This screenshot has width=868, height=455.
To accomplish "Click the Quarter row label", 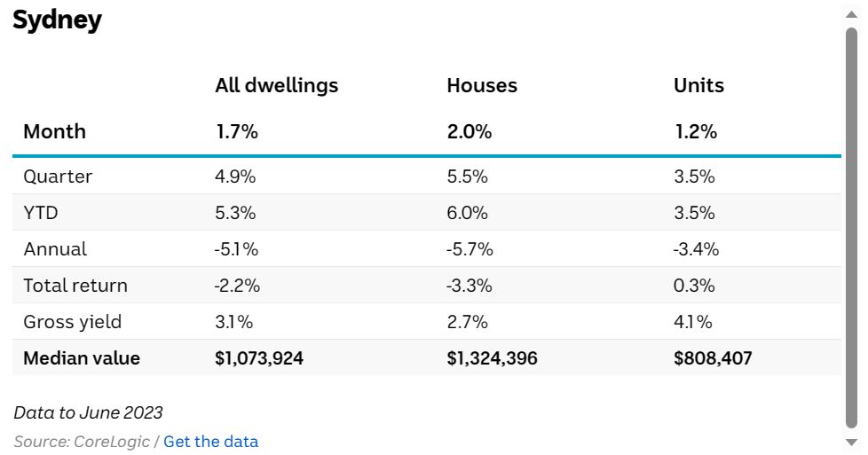I will [58, 177].
